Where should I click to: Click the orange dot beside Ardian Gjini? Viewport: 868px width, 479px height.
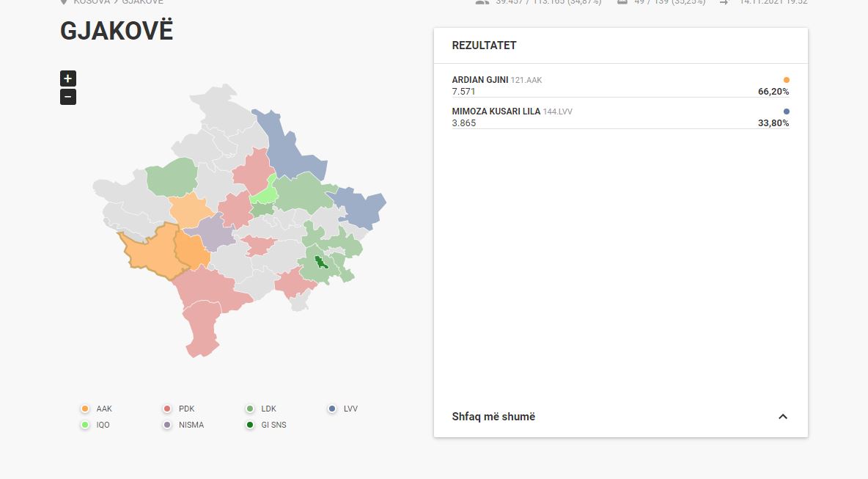pos(786,80)
